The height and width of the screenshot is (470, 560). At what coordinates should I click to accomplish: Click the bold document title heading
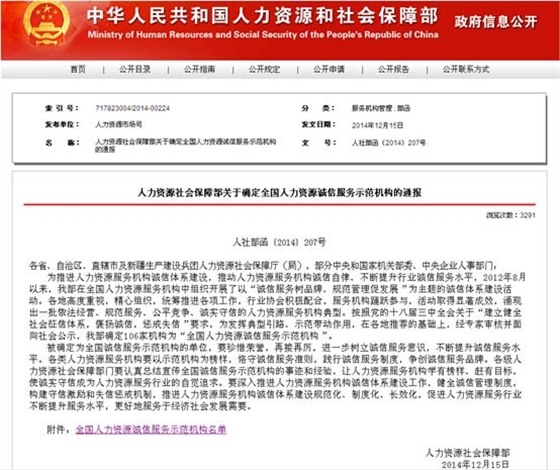pyautogui.click(x=280, y=193)
